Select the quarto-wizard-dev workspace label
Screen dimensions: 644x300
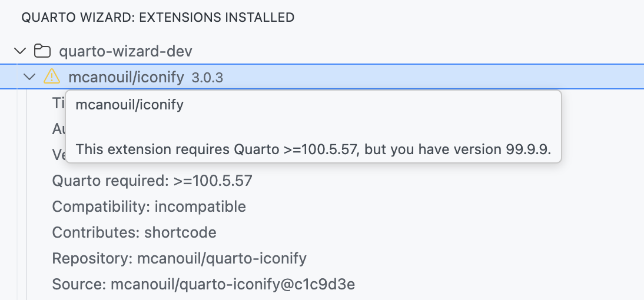(x=125, y=51)
